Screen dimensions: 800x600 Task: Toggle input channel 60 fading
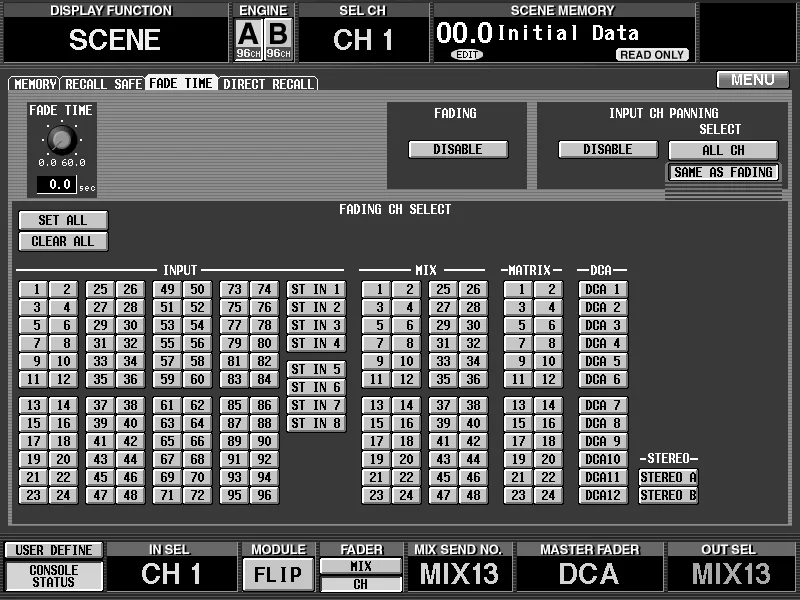(197, 380)
